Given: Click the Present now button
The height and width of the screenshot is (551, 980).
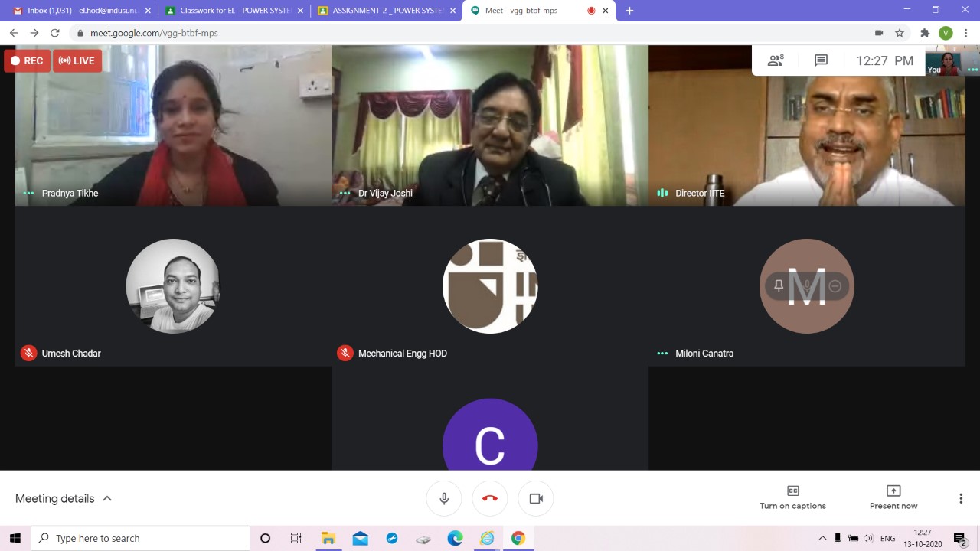Looking at the screenshot, I should coord(893,497).
